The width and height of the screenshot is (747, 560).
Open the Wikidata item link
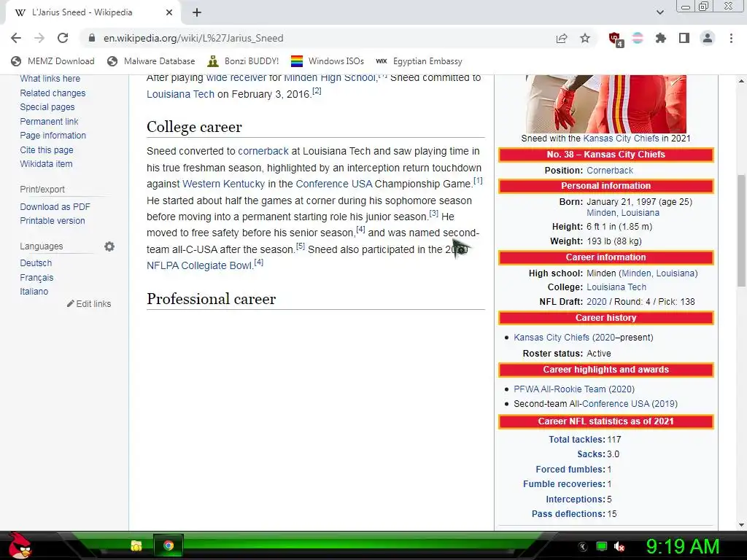[46, 164]
